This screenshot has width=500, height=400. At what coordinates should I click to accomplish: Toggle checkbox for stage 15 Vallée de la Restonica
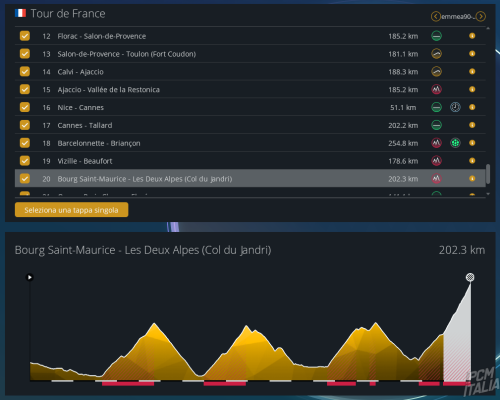tap(25, 89)
